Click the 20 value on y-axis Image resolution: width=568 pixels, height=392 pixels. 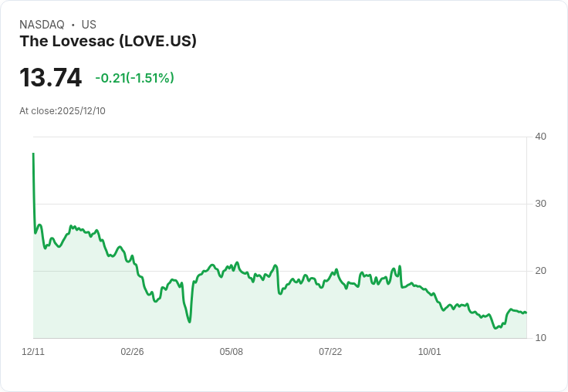coord(541,271)
